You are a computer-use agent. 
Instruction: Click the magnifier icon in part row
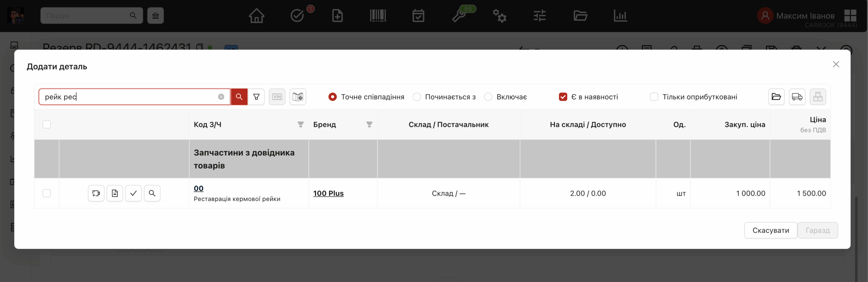click(x=152, y=193)
